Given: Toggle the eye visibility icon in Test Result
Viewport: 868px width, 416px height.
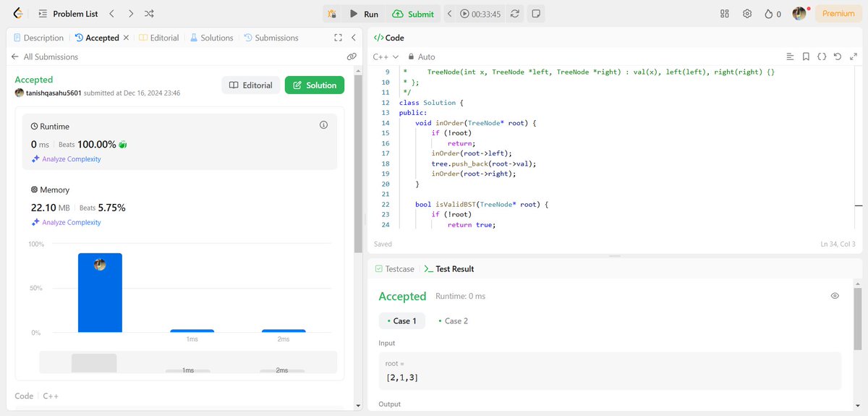Looking at the screenshot, I should coord(835,296).
